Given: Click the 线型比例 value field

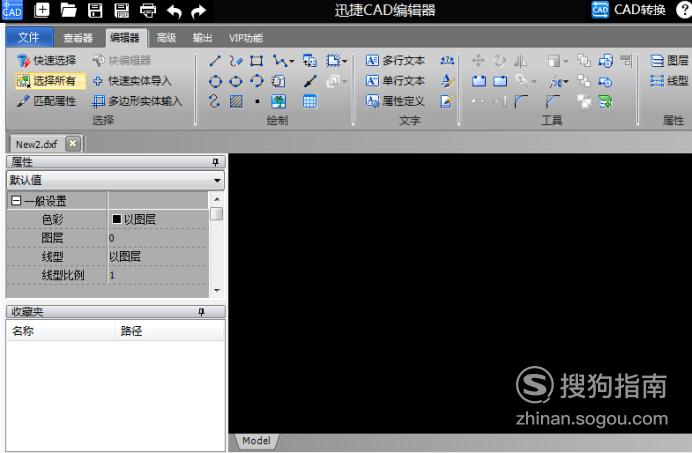Looking at the screenshot, I should coord(158,275).
